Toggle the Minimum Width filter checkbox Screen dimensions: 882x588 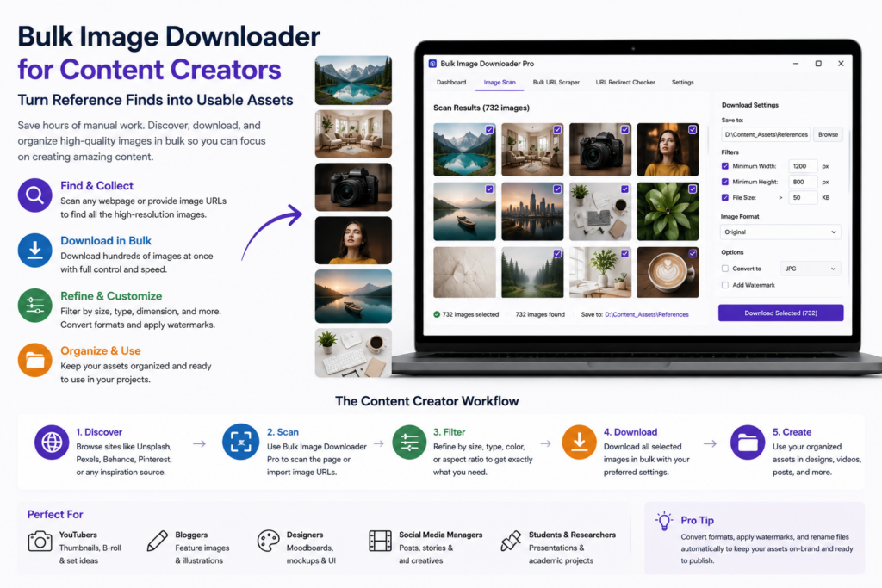coord(725,166)
